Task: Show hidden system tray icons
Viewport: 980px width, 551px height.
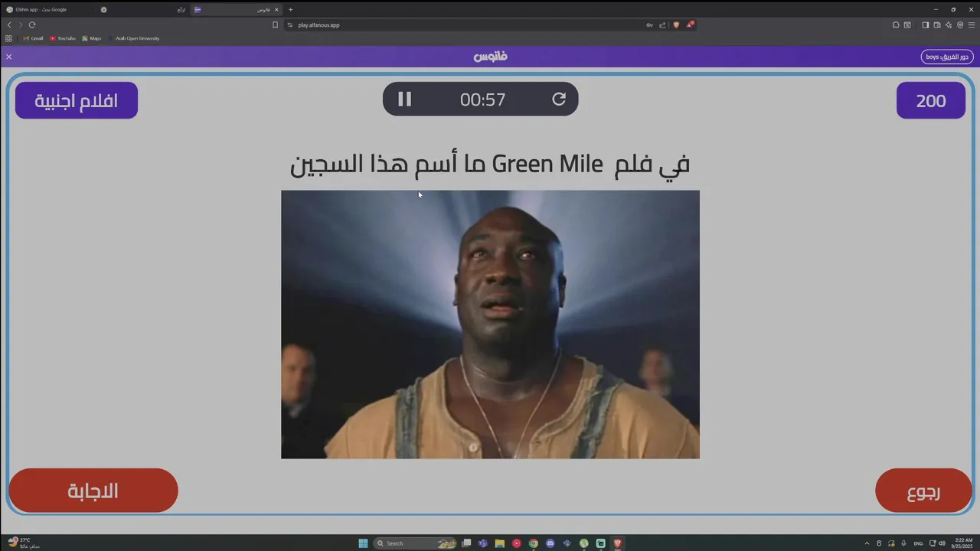Action: coord(867,543)
